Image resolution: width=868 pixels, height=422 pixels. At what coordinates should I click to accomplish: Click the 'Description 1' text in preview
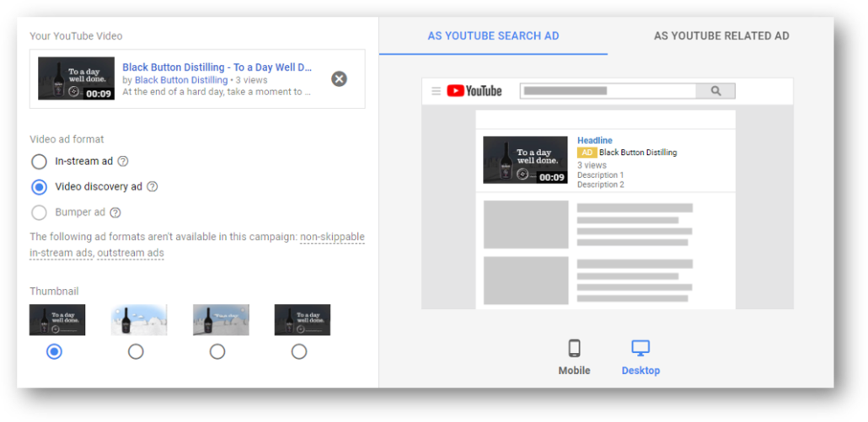coord(601,174)
